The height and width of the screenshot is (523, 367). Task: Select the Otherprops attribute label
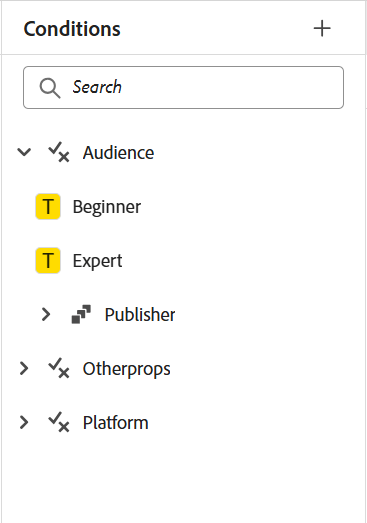pos(126,369)
